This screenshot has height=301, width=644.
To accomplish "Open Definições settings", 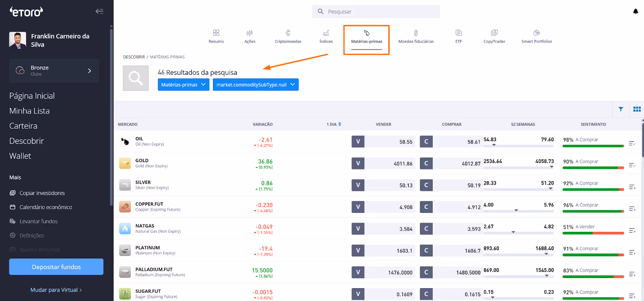I will (x=27, y=235).
